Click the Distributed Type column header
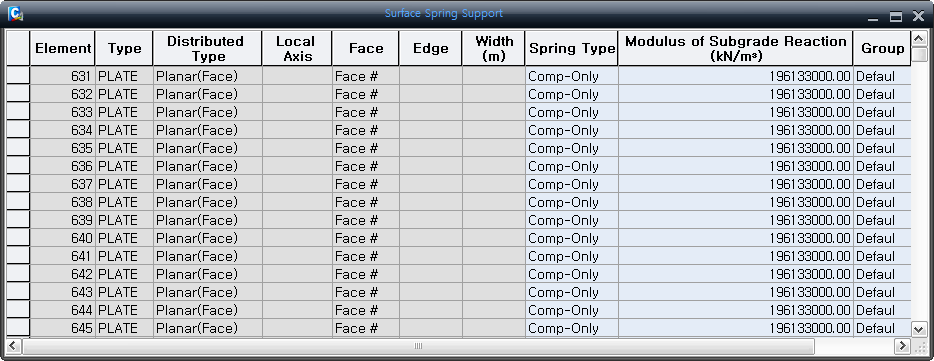The width and height of the screenshot is (934, 361). coord(207,48)
